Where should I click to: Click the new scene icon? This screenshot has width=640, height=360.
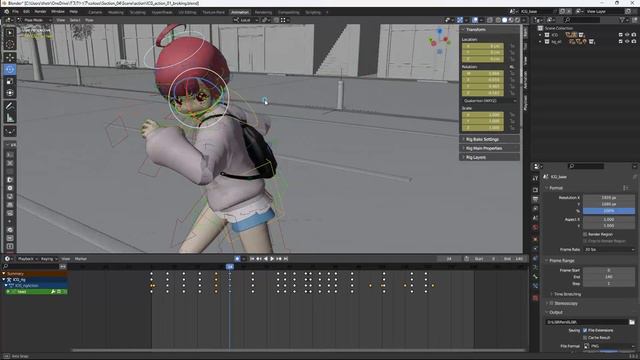coord(562,11)
